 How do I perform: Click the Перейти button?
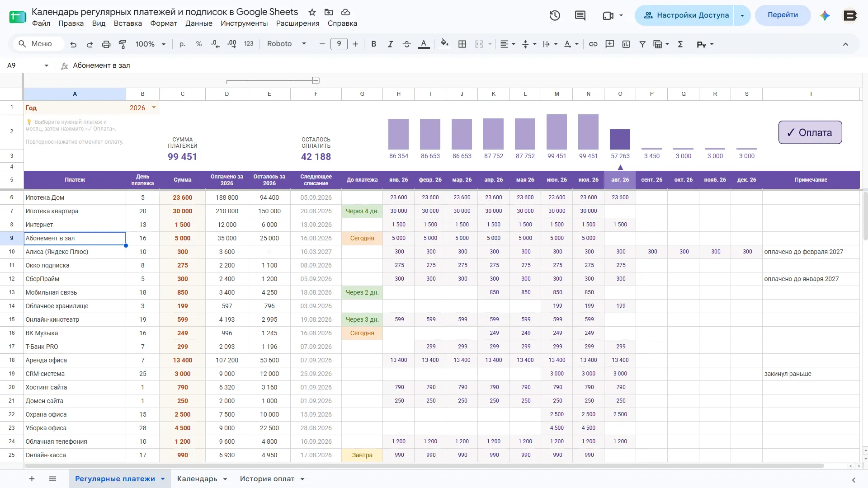tap(783, 15)
